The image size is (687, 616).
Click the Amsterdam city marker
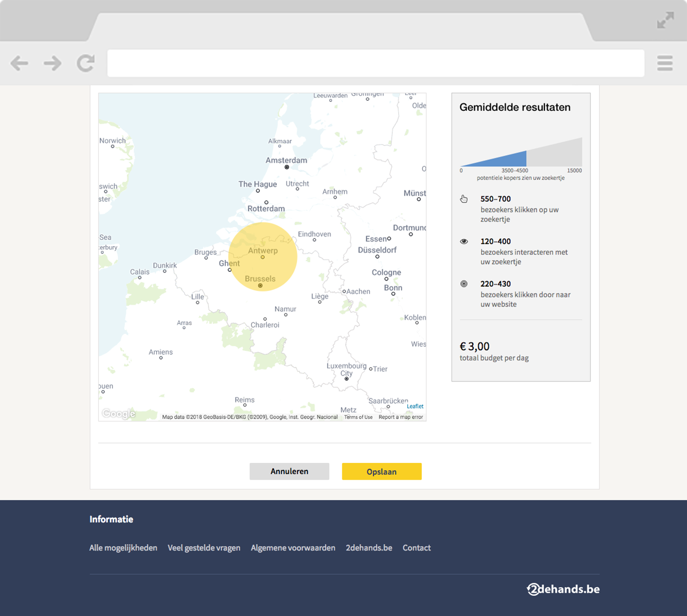point(287,167)
